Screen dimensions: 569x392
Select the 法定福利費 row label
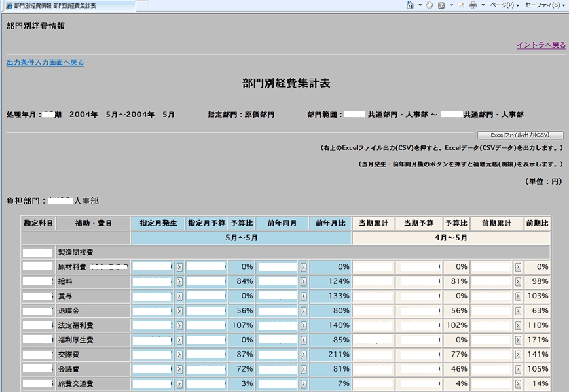(x=75, y=326)
